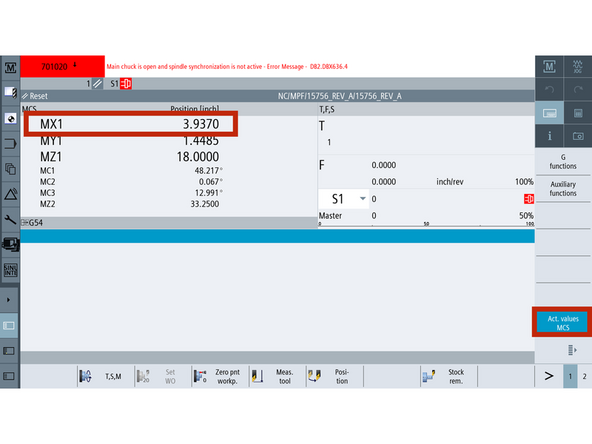Open the Zero pnt workp. softkey
592x444 pixels.
tap(220, 376)
